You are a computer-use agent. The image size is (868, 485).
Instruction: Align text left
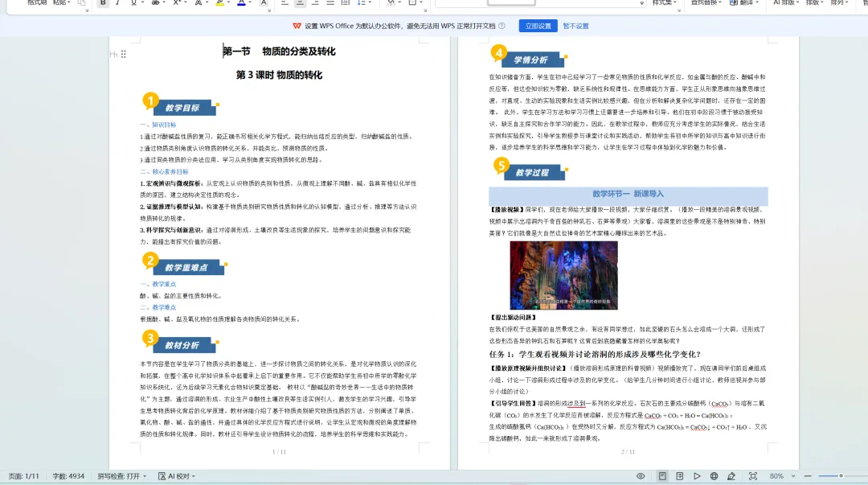(x=284, y=2)
